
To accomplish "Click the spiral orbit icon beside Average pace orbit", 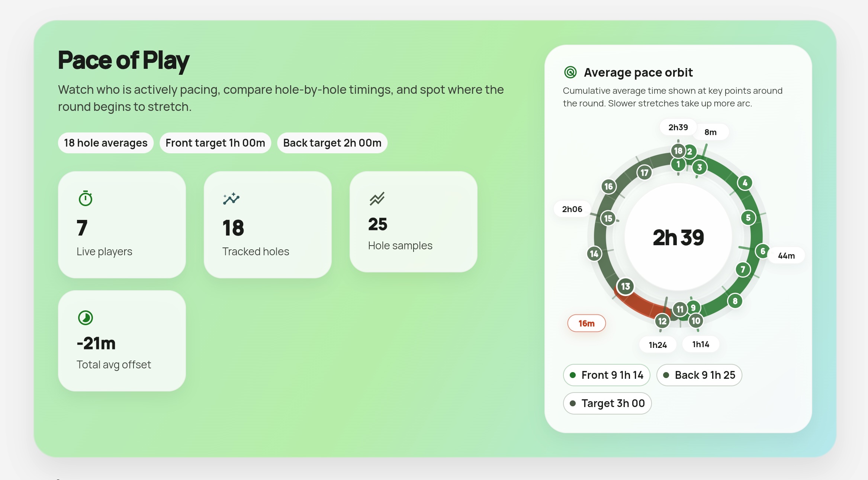I will pos(570,72).
